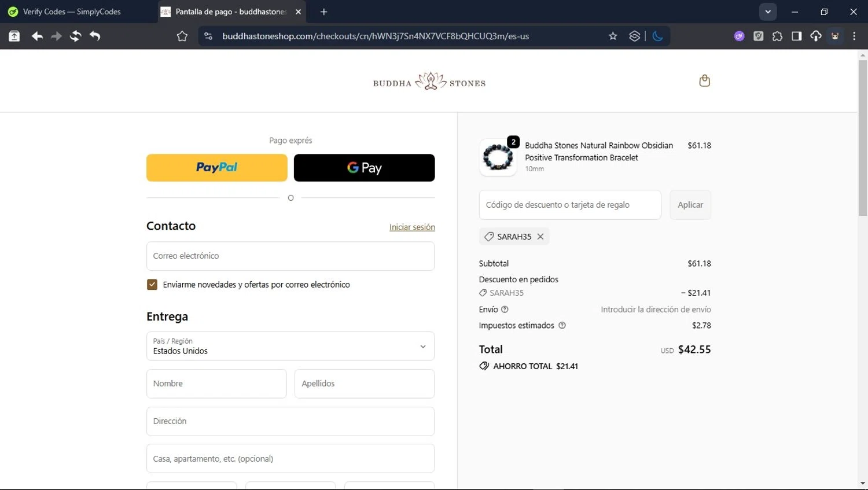Open the País / Región dropdown
Viewport: 868px width, 490px height.
[290, 346]
